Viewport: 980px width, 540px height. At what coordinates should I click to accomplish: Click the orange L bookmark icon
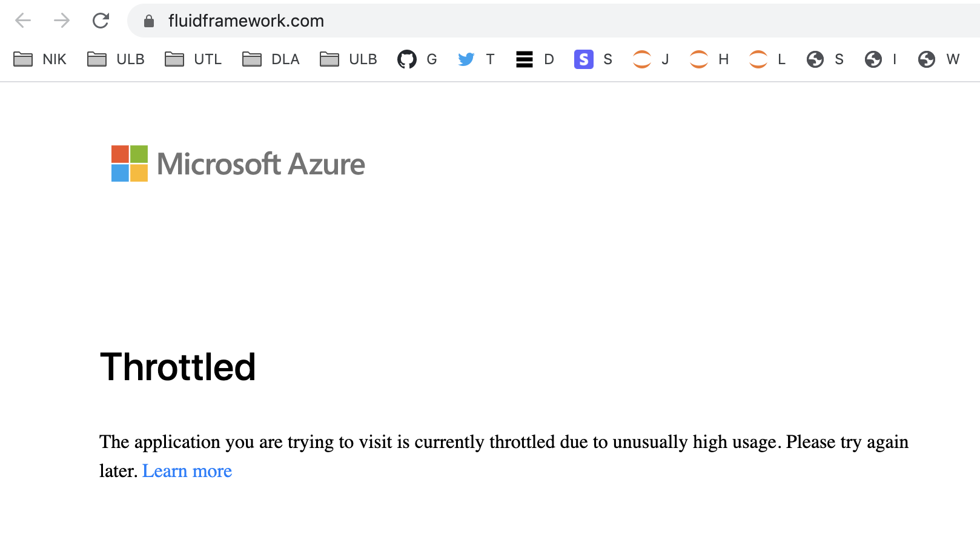click(x=758, y=59)
